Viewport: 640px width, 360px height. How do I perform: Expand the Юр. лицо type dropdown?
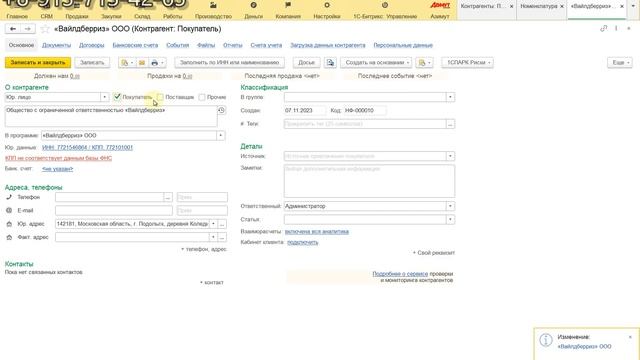click(x=104, y=97)
